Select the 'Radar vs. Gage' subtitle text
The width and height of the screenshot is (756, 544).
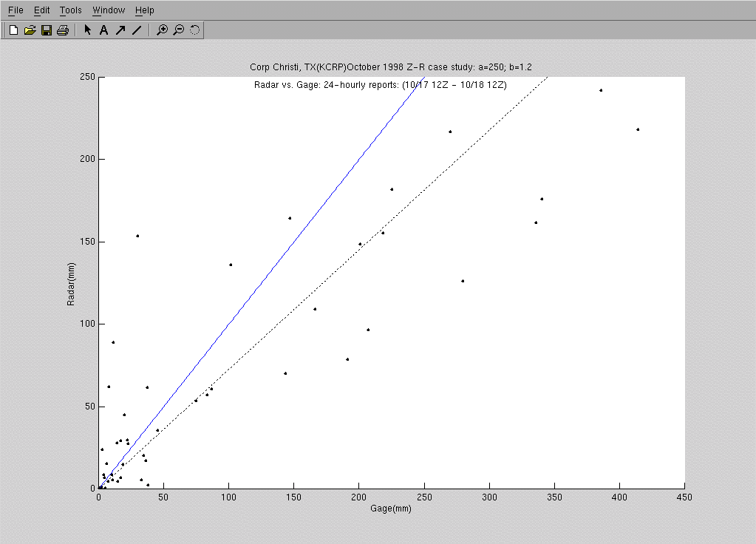381,85
